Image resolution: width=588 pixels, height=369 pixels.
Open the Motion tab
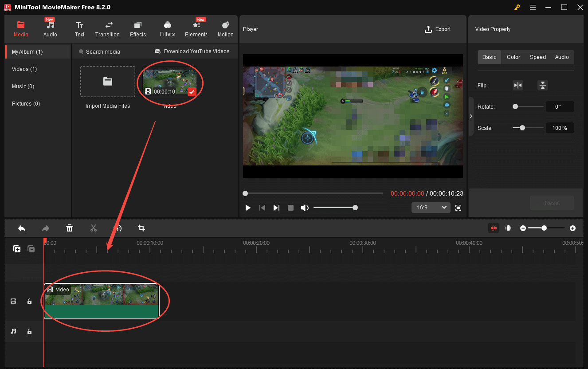coord(225,29)
